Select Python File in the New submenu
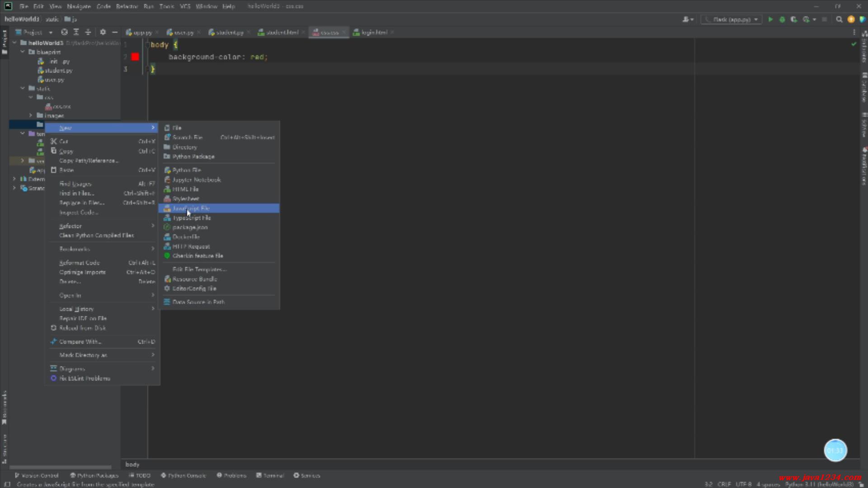The width and height of the screenshot is (868, 488). (x=219, y=170)
